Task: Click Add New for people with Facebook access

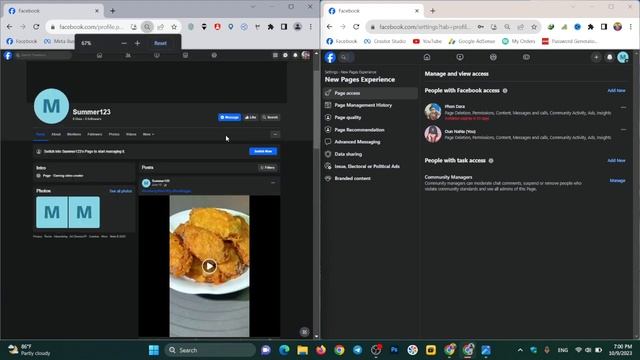Action: (616, 91)
